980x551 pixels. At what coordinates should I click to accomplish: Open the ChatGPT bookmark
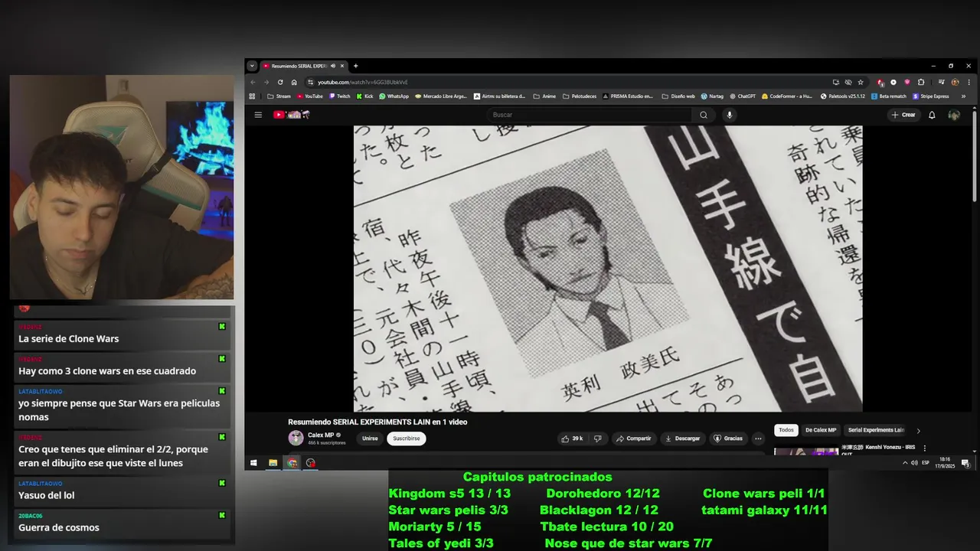click(x=742, y=96)
